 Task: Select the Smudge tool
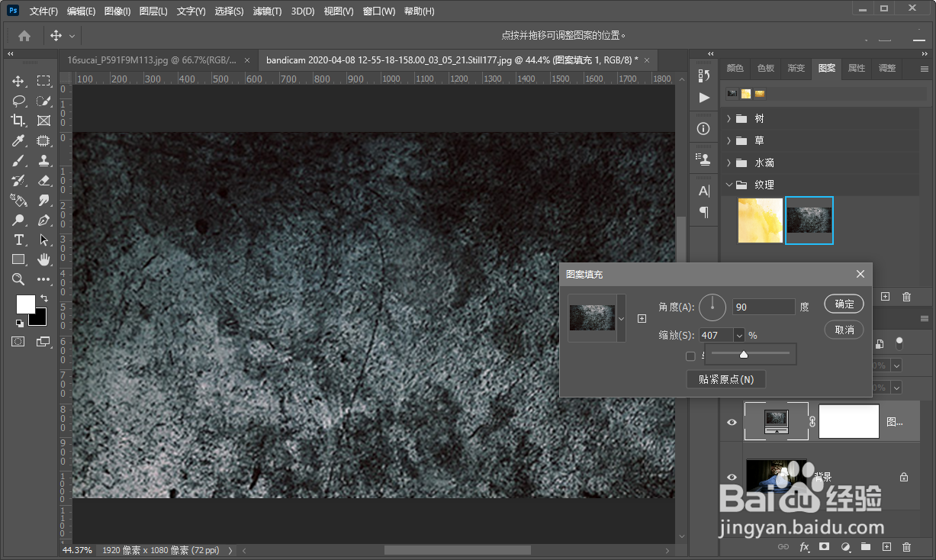pos(43,200)
